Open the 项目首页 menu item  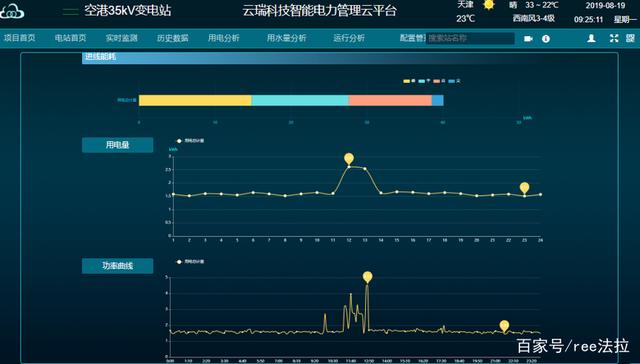[20, 38]
